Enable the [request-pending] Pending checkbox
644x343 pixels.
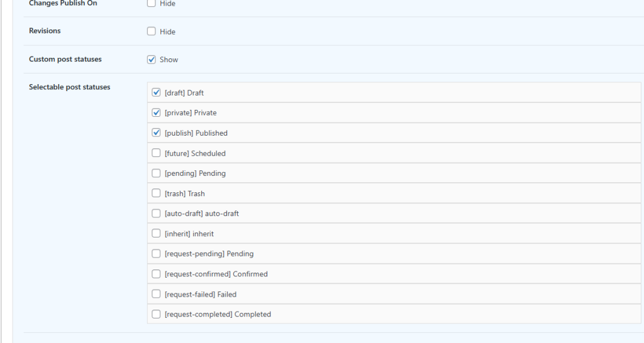click(157, 253)
